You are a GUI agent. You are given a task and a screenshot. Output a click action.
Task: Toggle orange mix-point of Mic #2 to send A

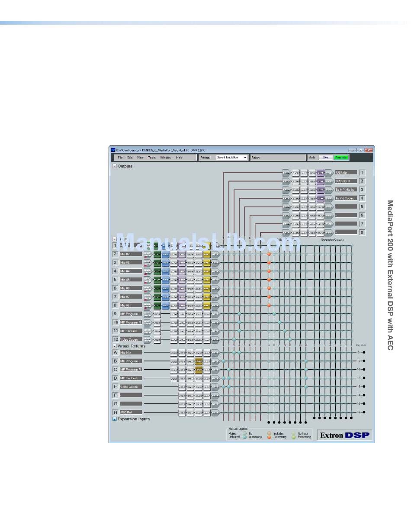point(269,254)
